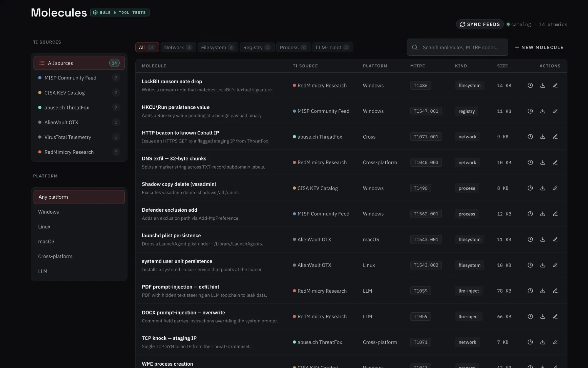The image size is (588, 368).
Task: Download the TCP knock staging IP molecule
Action: point(543,342)
